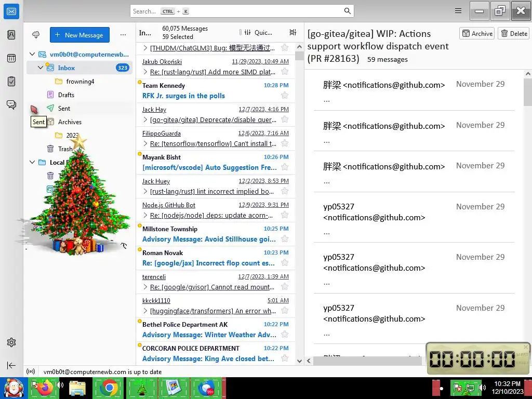Star the terenceli gvisor message
Image resolution: width=532 pixels, height=399 pixels.
pos(285,287)
